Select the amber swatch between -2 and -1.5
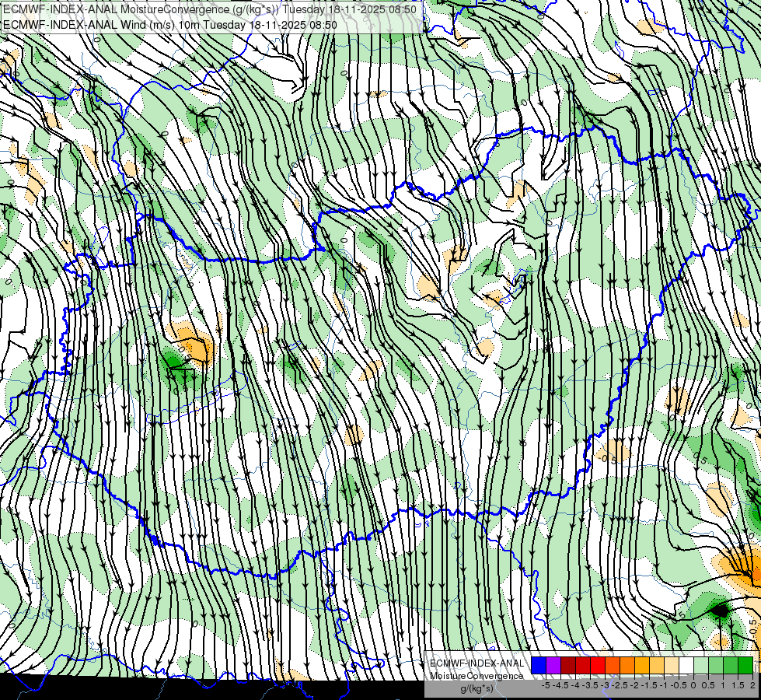 click(642, 665)
